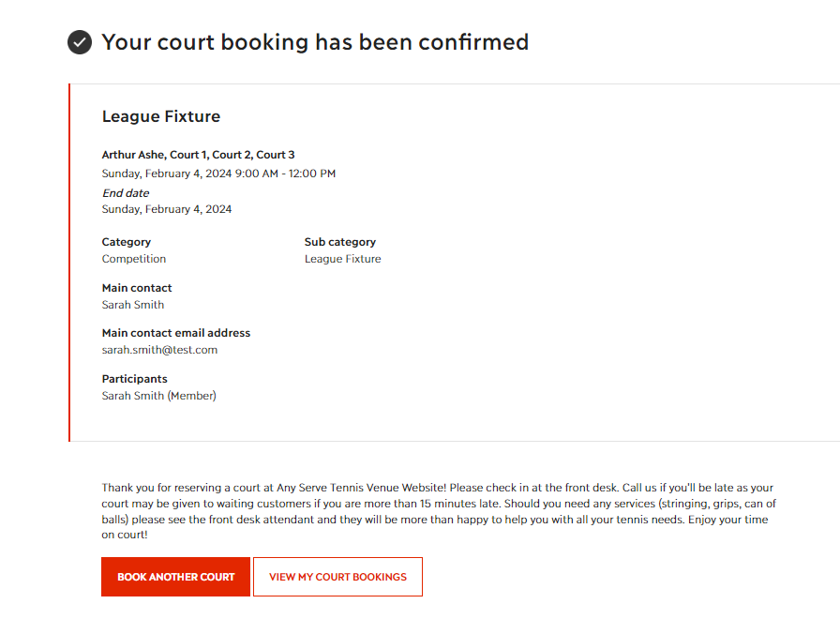Click the BOOK ANOTHER COURT button
Viewport: 840px width, 619px height.
(175, 577)
